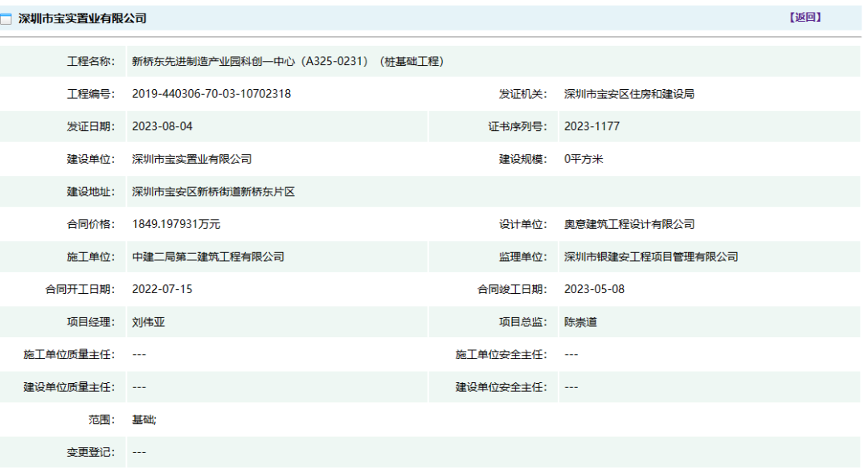
Task: Click the 监理单位 label
Action: [522, 257]
